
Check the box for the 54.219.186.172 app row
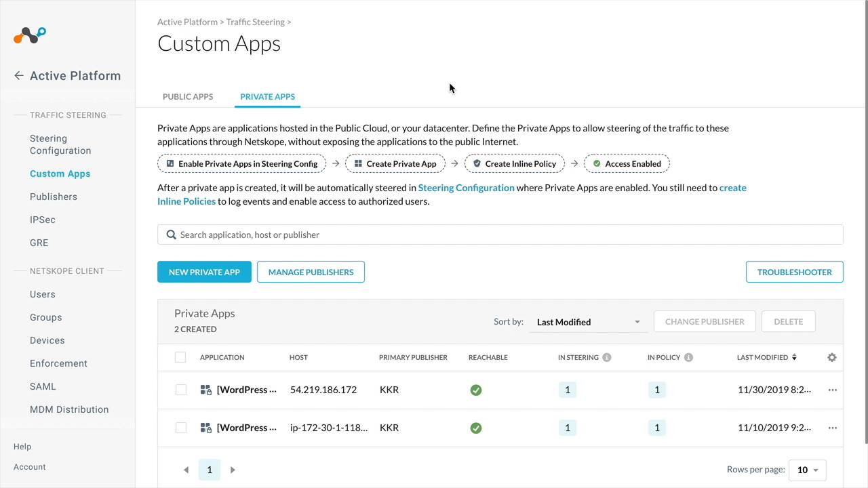tap(180, 390)
